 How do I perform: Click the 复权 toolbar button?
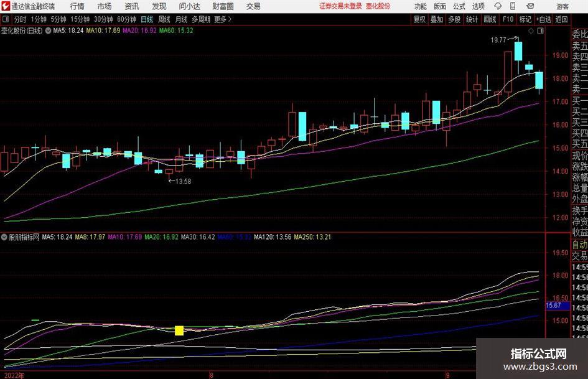[419, 19]
